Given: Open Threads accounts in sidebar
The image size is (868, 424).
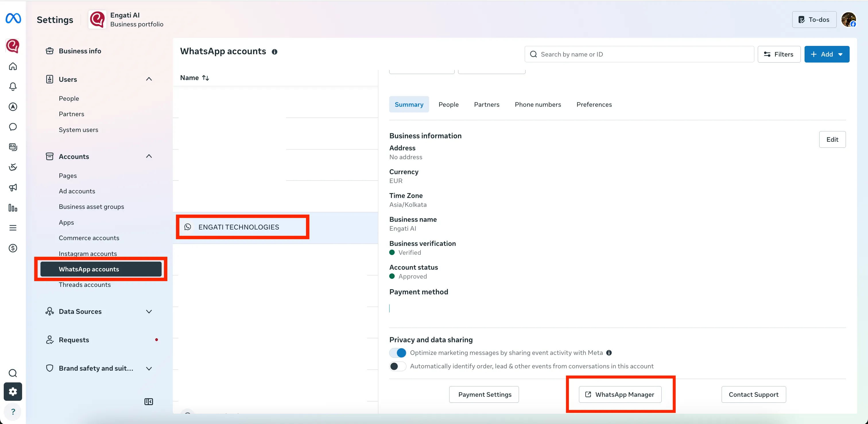Looking at the screenshot, I should [85, 285].
